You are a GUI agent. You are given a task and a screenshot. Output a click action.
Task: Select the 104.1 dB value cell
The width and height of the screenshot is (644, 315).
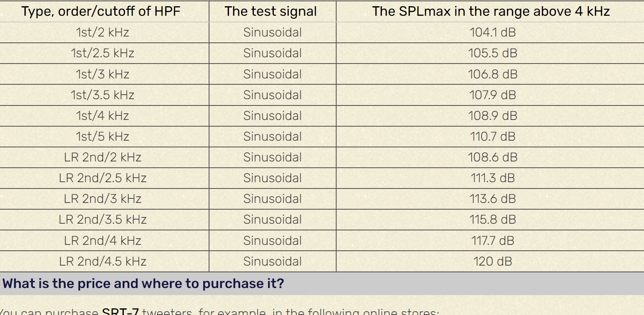tap(493, 32)
